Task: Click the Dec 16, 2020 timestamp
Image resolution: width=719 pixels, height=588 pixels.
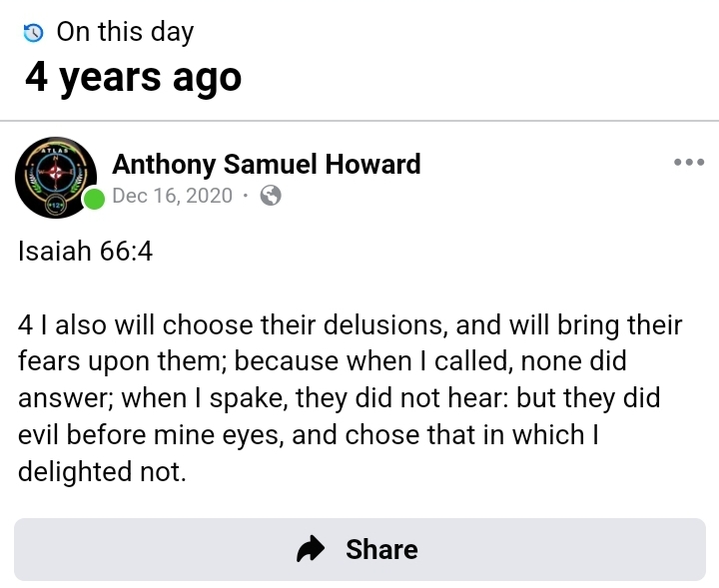Action: [172, 196]
